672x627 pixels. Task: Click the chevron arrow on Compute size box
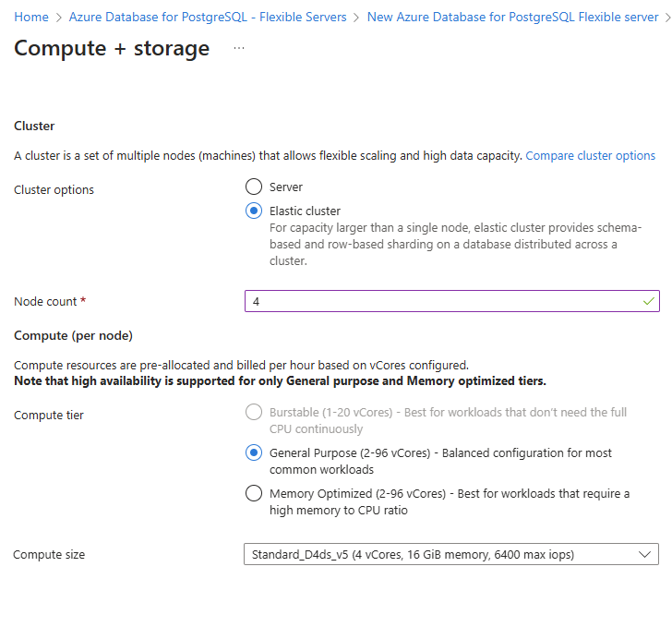[x=644, y=554]
